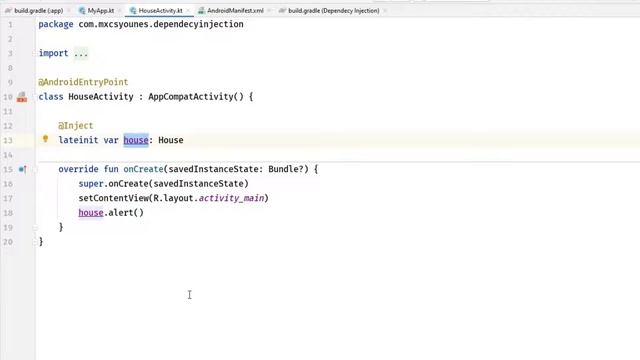Click the 'House' type after the colon

tap(171, 140)
